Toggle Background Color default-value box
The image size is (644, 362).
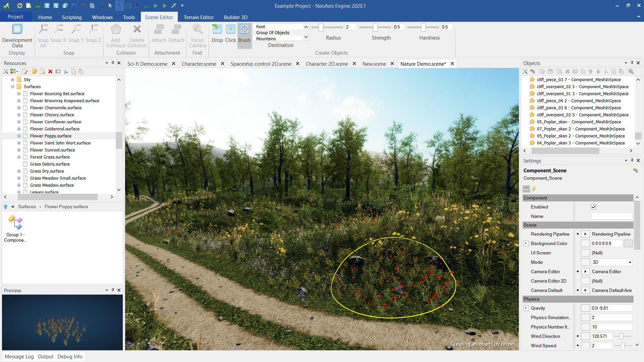pos(585,243)
